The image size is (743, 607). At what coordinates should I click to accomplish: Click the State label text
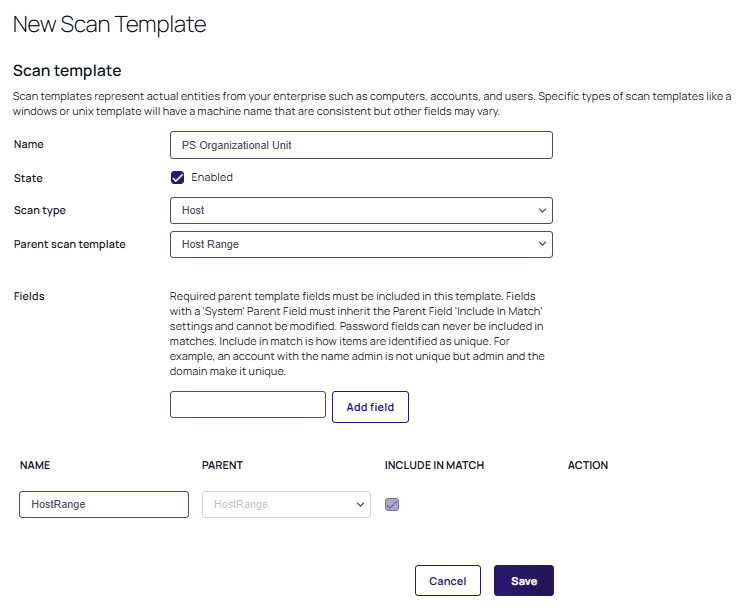point(28,178)
